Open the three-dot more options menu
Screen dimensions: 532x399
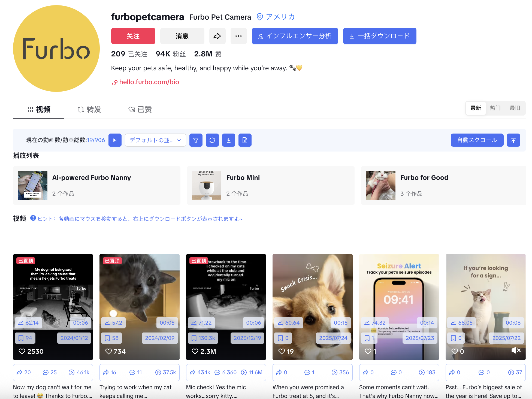[238, 36]
